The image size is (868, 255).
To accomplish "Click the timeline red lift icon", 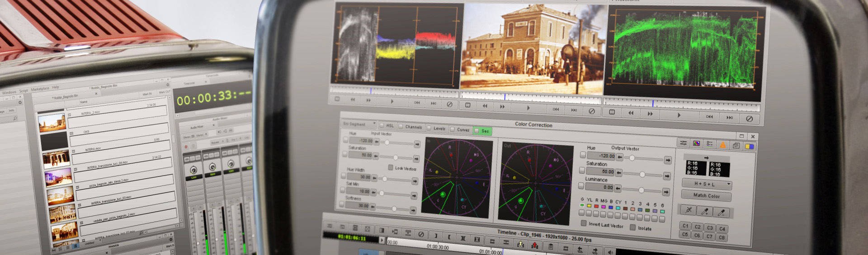I will pos(535,245).
